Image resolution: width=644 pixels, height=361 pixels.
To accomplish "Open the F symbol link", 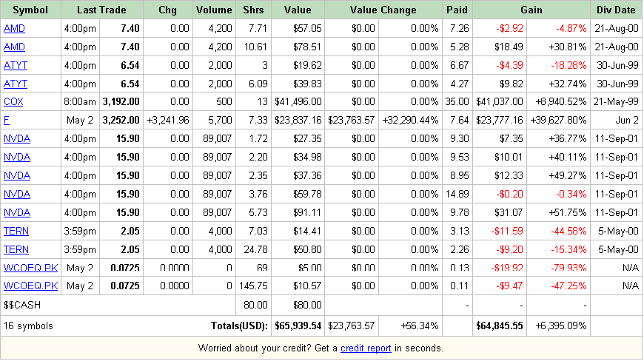I will (6, 120).
